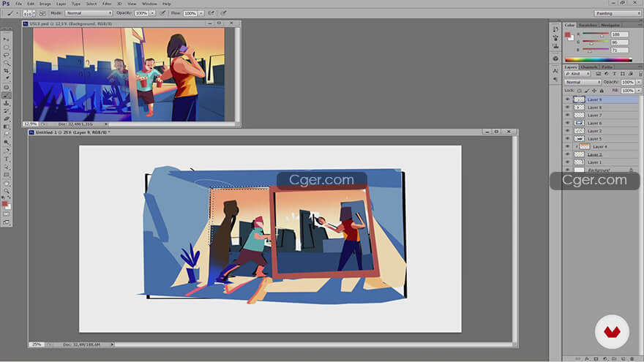This screenshot has width=644, height=362.
Task: Select the Crop tool
Action: 6,71
